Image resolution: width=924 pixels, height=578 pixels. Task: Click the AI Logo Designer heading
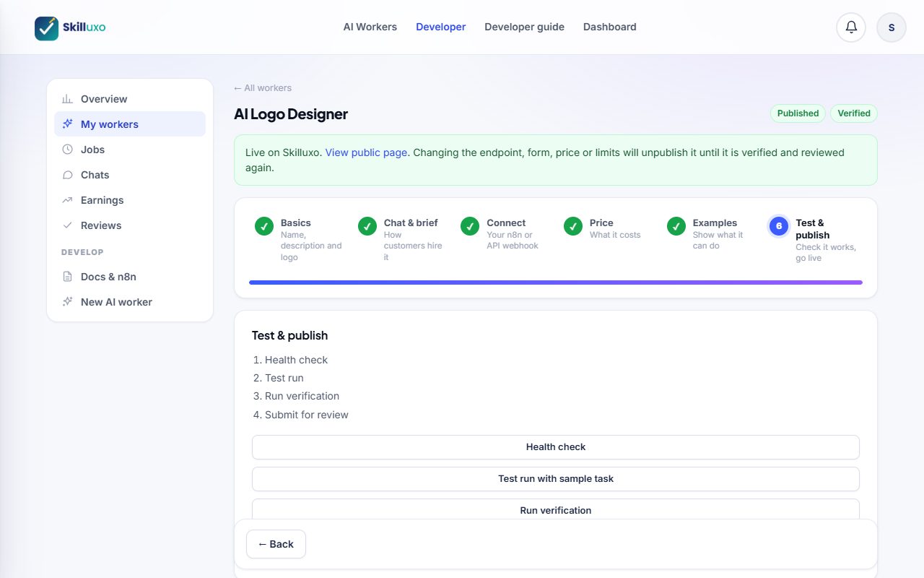(x=291, y=114)
